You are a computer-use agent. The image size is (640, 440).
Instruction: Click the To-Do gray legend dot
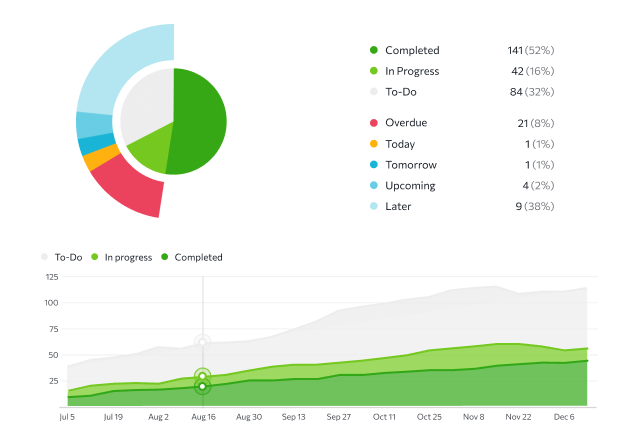[x=374, y=92]
